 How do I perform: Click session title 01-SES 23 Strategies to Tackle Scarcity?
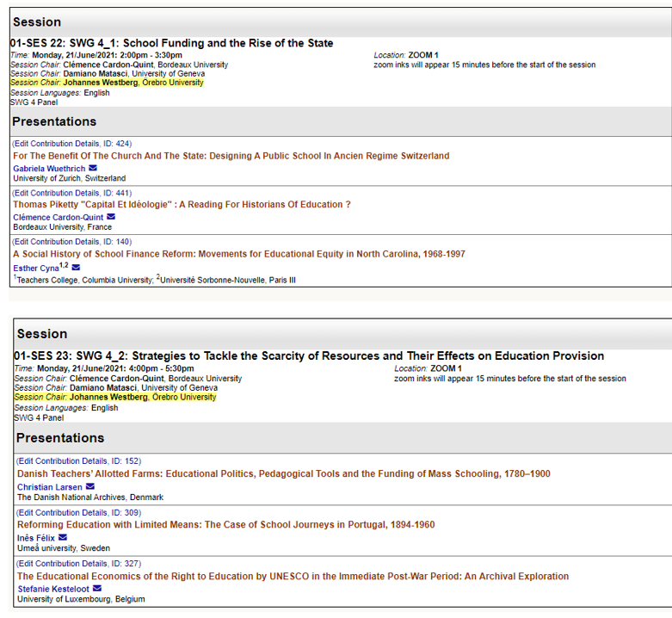tap(309, 356)
